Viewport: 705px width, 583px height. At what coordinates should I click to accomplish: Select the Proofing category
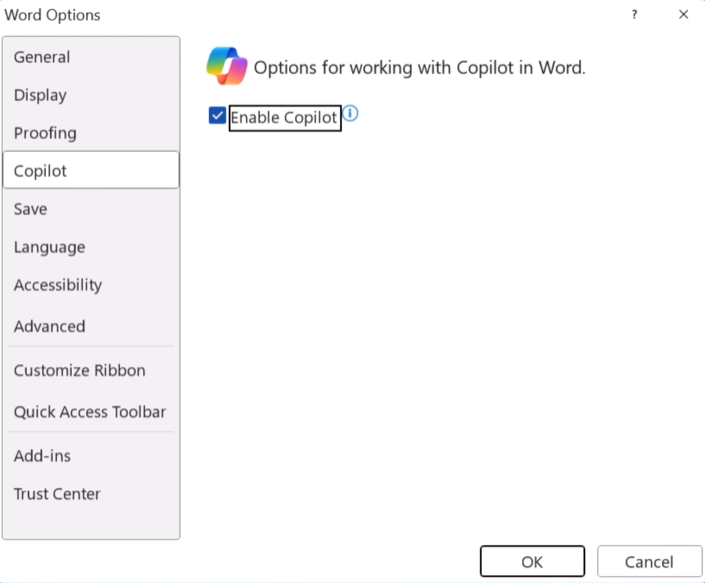click(x=45, y=133)
